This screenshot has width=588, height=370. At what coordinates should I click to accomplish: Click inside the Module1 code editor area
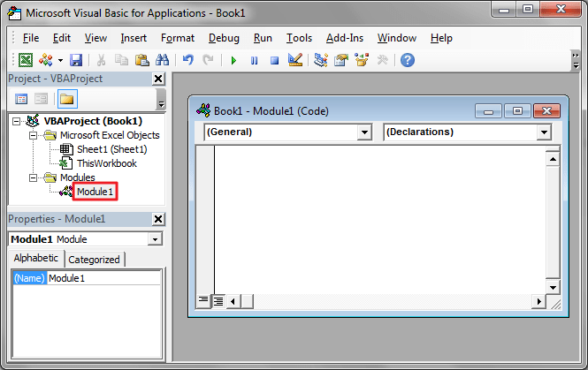(x=380, y=220)
